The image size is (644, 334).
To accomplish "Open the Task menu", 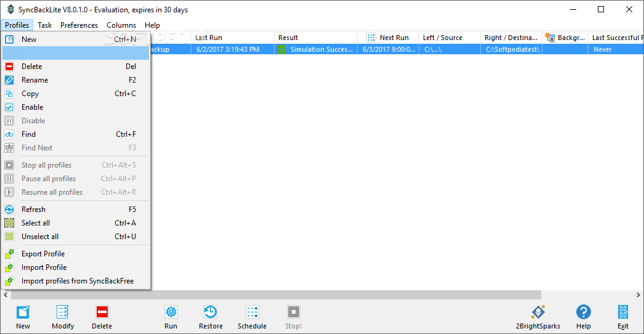I will pos(45,25).
